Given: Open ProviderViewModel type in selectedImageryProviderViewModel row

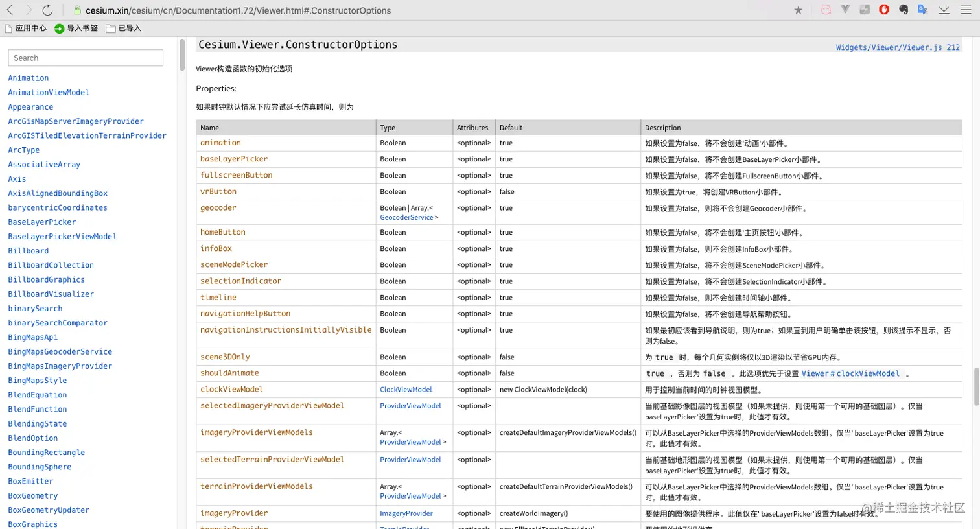Looking at the screenshot, I should [410, 406].
